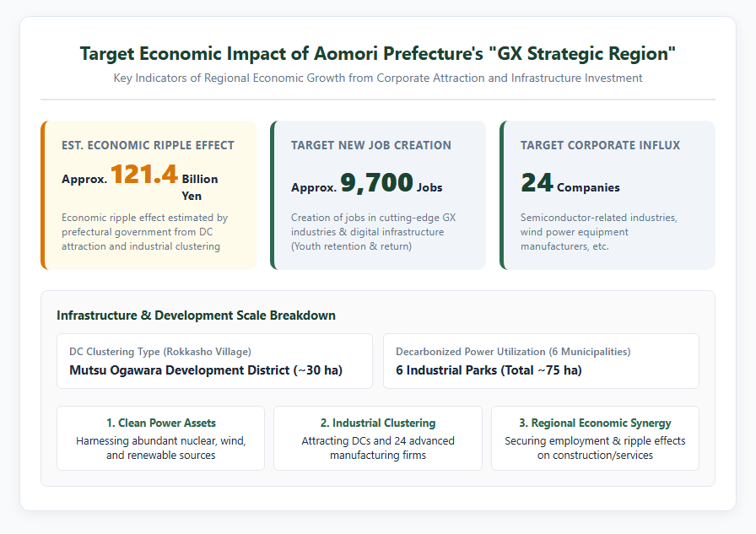
Task: Click the 'Infrastructure & Development Scale Breakdown' heading
Action: (197, 316)
